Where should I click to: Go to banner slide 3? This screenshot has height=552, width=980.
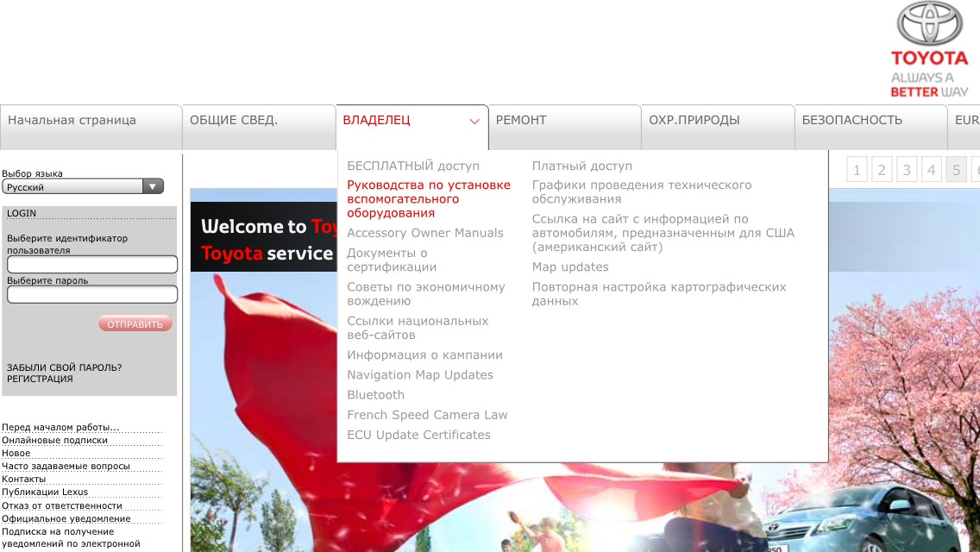click(x=907, y=169)
